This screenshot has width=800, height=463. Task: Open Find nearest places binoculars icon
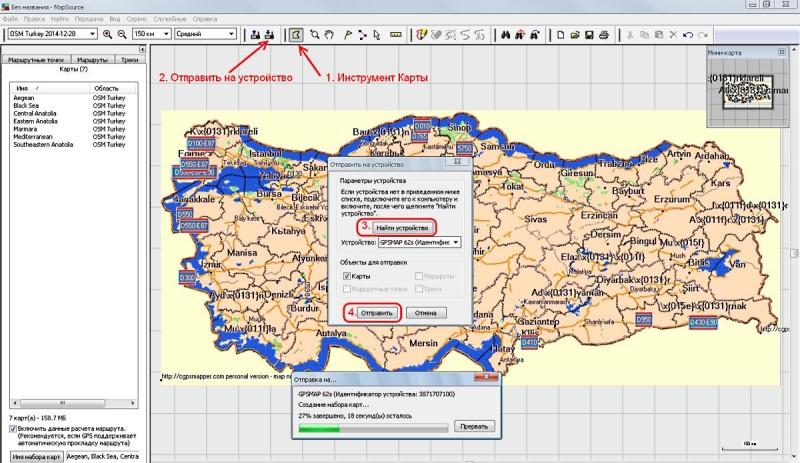pos(520,35)
